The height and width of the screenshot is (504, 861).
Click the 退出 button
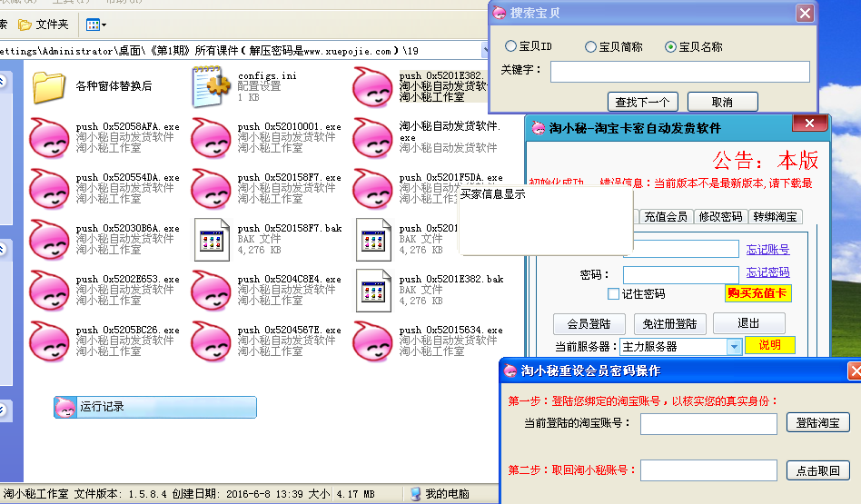[748, 323]
